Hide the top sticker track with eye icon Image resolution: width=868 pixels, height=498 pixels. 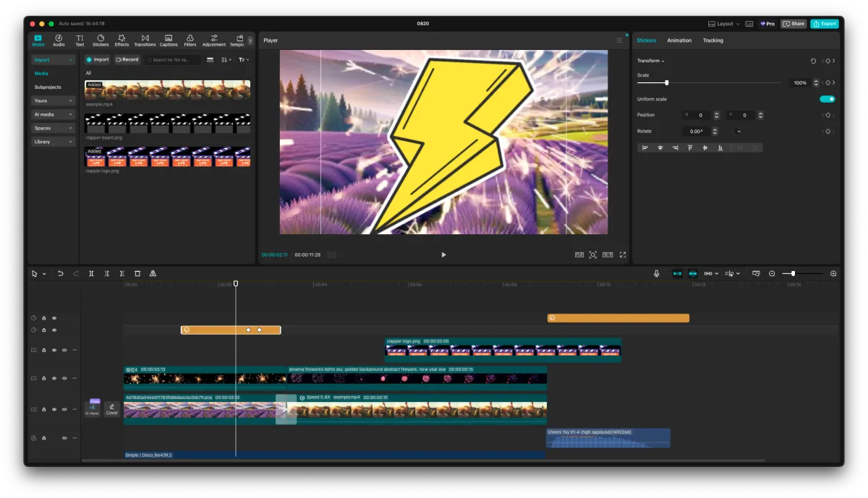[54, 318]
